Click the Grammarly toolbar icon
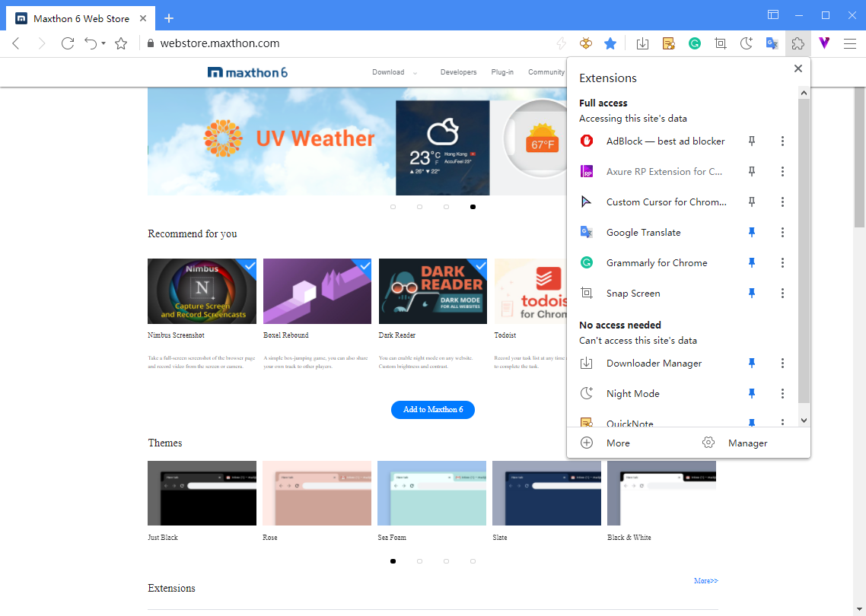 695,43
